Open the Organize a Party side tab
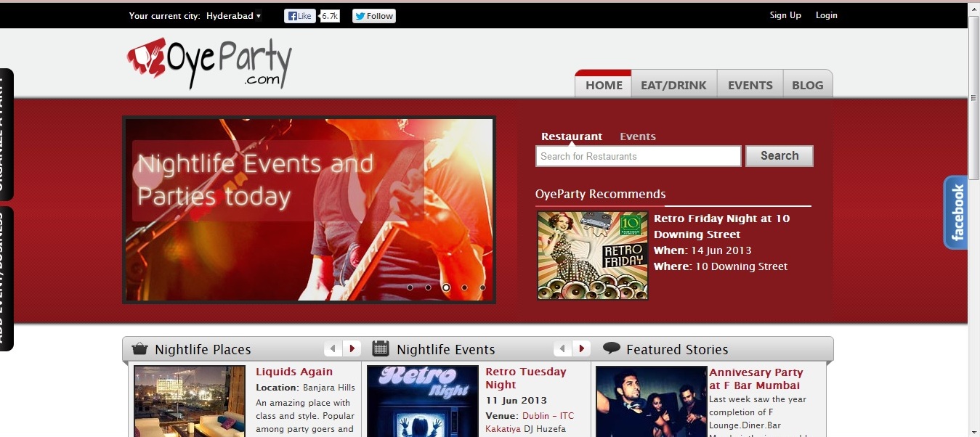This screenshot has height=437, width=980. (x=6, y=134)
